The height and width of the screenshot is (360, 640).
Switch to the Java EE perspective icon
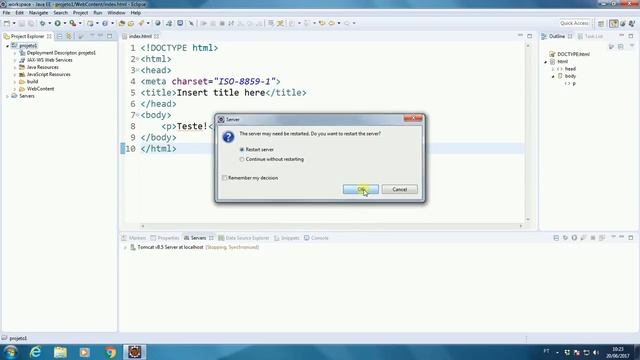click(x=613, y=24)
